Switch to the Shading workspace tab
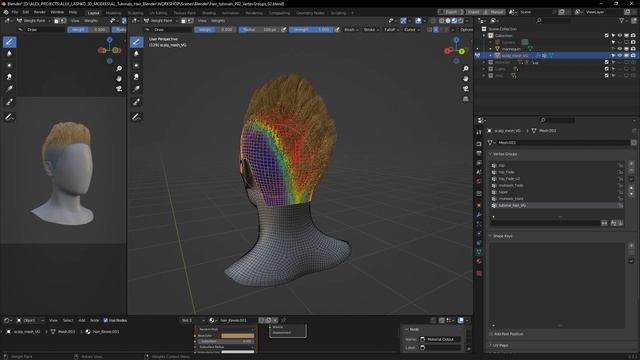Viewport: 640px width, 360px height. [x=209, y=13]
